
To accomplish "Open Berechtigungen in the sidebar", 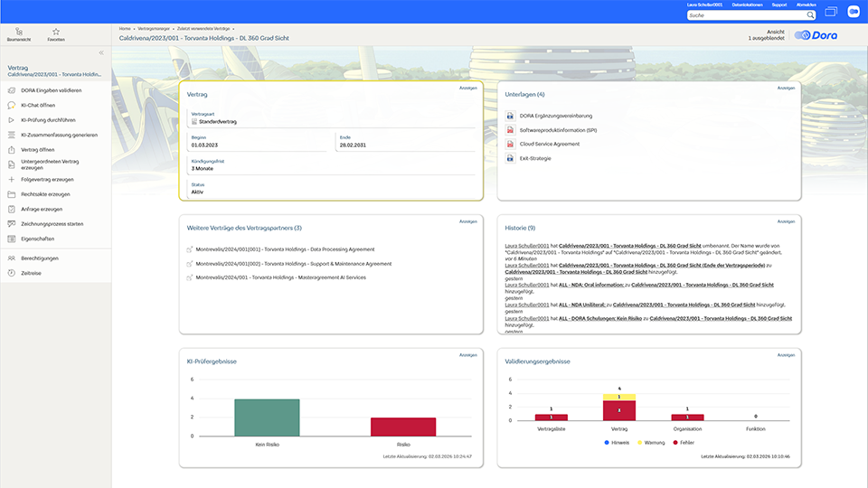I will (40, 258).
